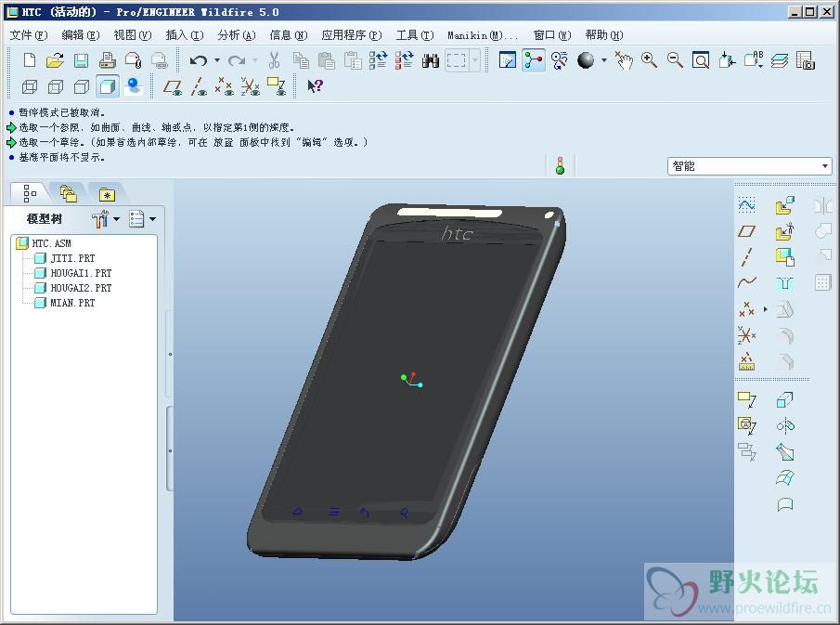Redo the last undone action

[237, 60]
